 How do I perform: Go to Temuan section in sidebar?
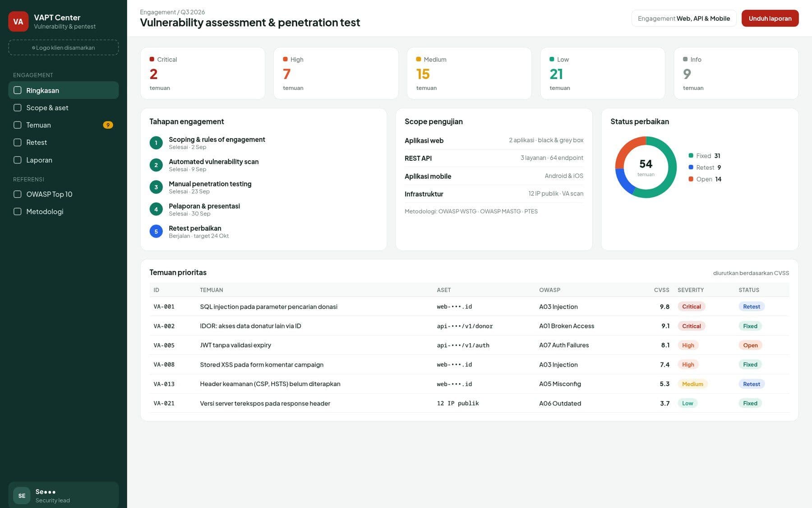coord(63,125)
